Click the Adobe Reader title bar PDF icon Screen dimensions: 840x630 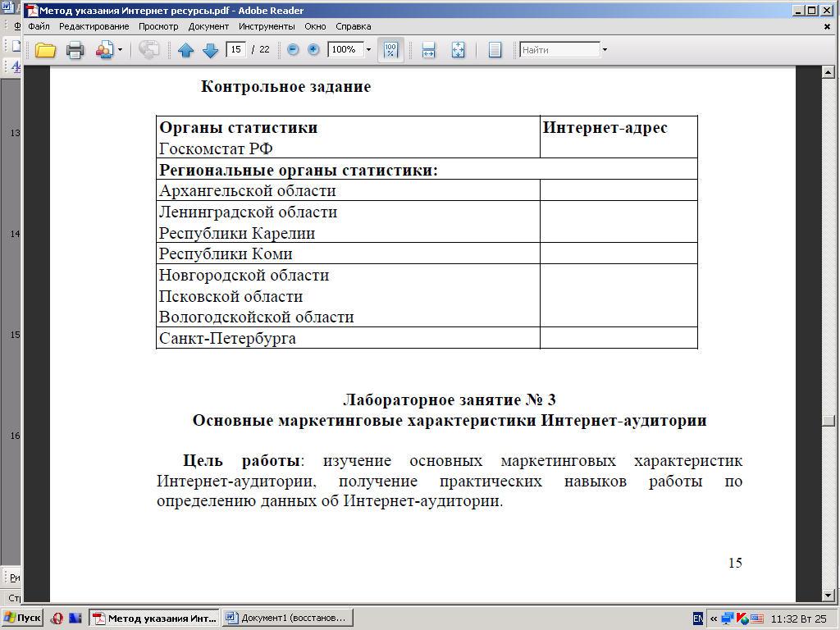(32, 10)
